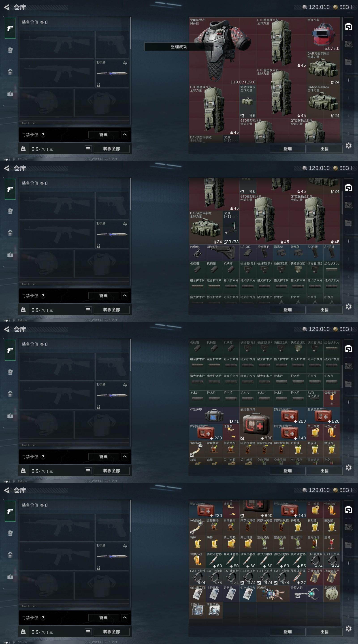The image size is (358, 644).
Task: Pick the red 幸运头盔 helmet
Action: click(323, 34)
